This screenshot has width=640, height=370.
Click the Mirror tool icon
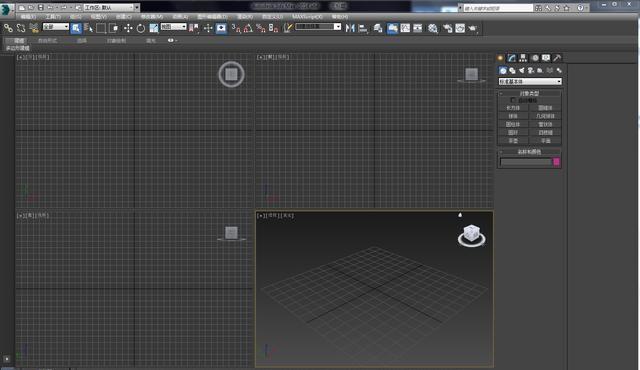(350, 28)
